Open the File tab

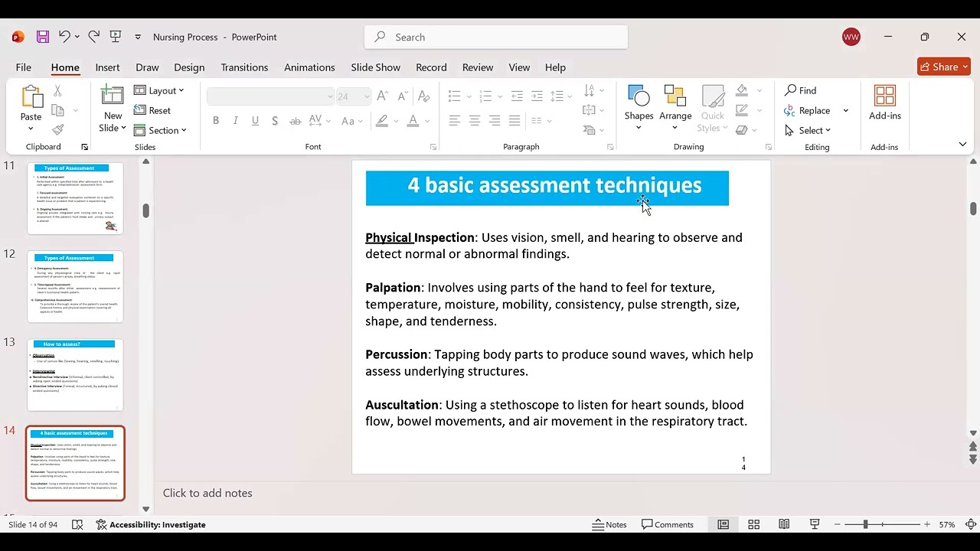24,67
